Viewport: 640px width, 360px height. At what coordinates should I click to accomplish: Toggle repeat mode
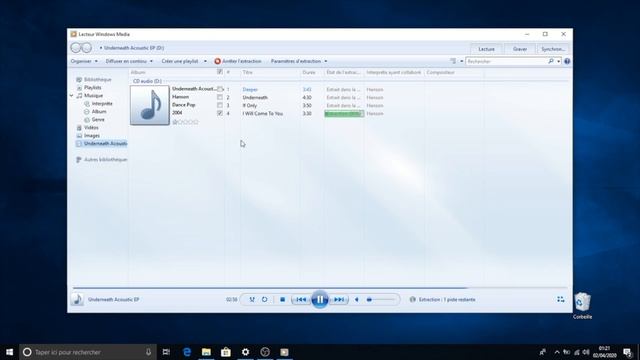(264, 300)
